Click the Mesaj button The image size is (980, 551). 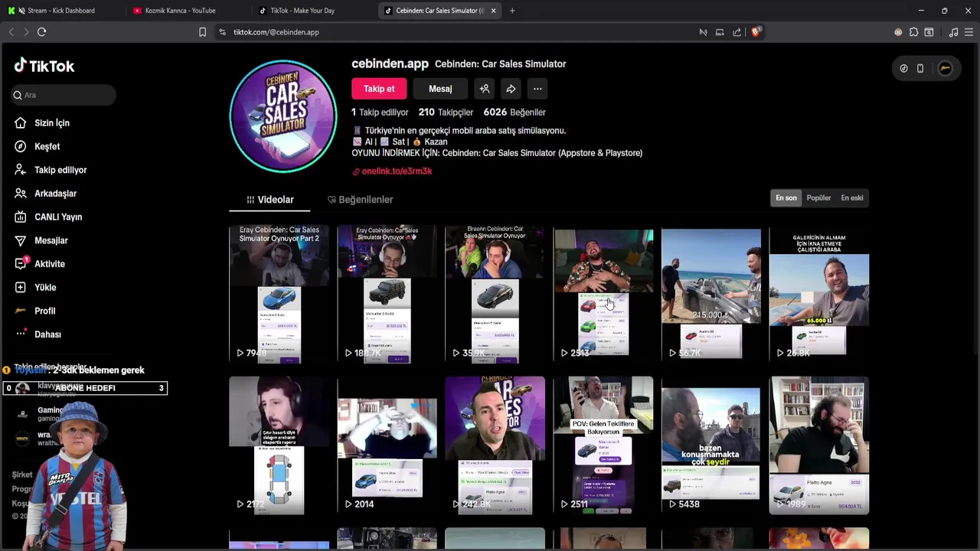click(440, 89)
